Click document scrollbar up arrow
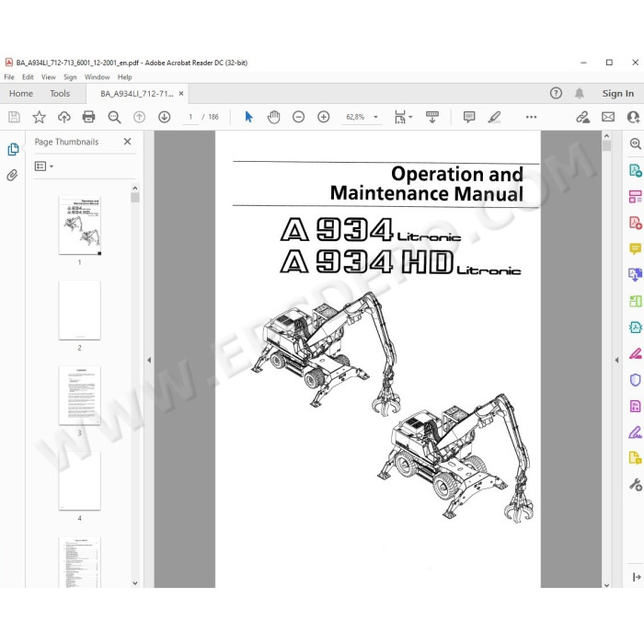644x644 pixels. coord(606,135)
